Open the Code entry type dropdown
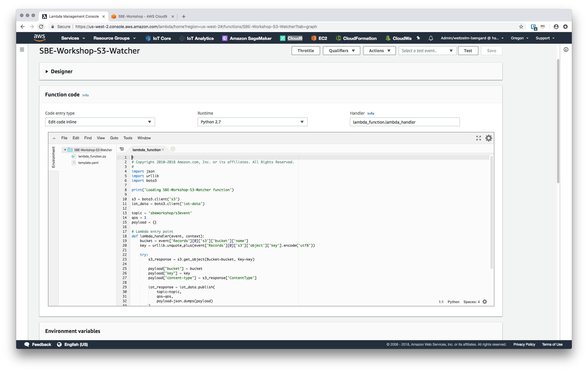Viewport: 588px width, 372px height. coord(100,122)
